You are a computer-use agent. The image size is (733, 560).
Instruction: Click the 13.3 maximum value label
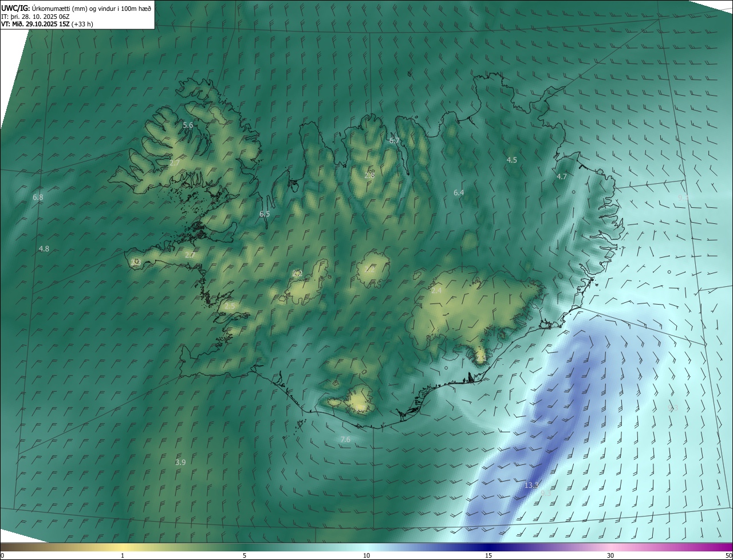click(531, 485)
